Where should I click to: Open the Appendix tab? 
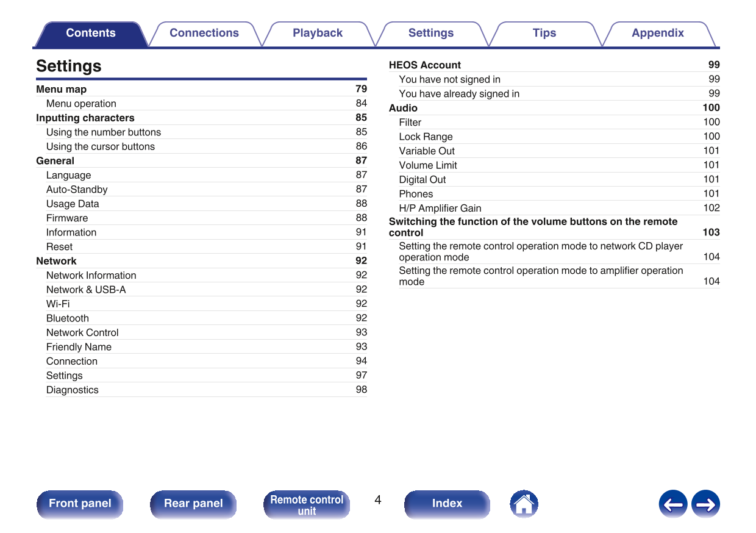click(x=657, y=34)
